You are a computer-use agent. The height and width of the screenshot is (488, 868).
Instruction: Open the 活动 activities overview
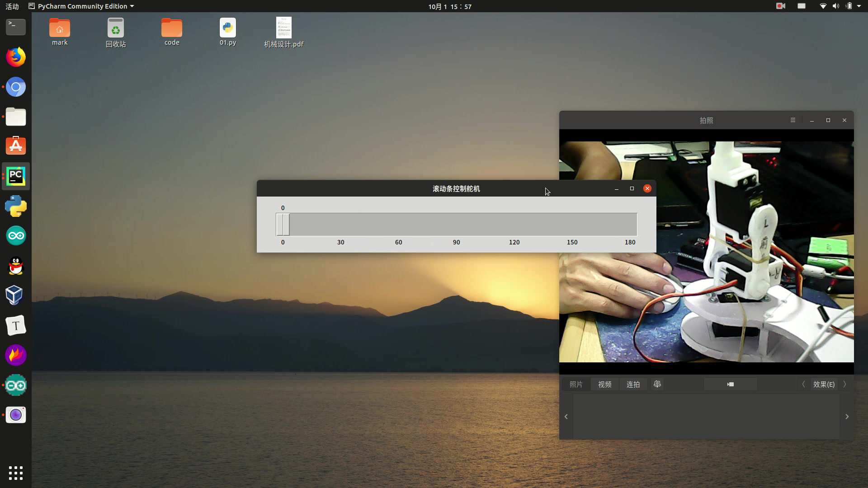click(x=12, y=6)
